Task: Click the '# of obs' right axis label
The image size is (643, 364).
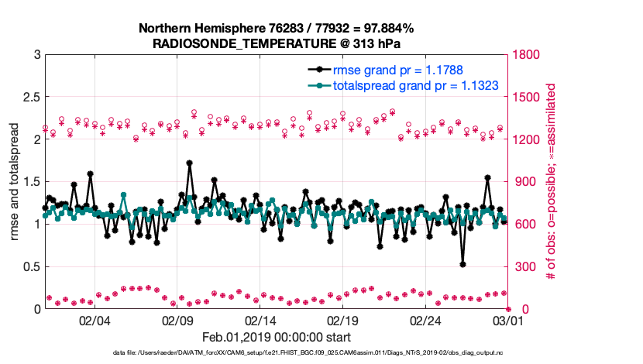Action: (x=552, y=182)
